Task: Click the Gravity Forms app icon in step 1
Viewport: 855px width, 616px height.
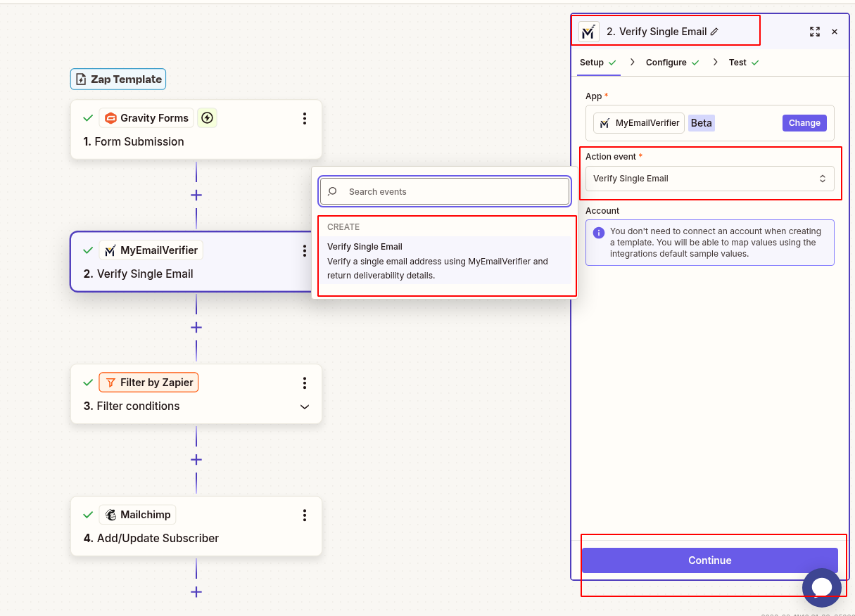Action: [111, 117]
